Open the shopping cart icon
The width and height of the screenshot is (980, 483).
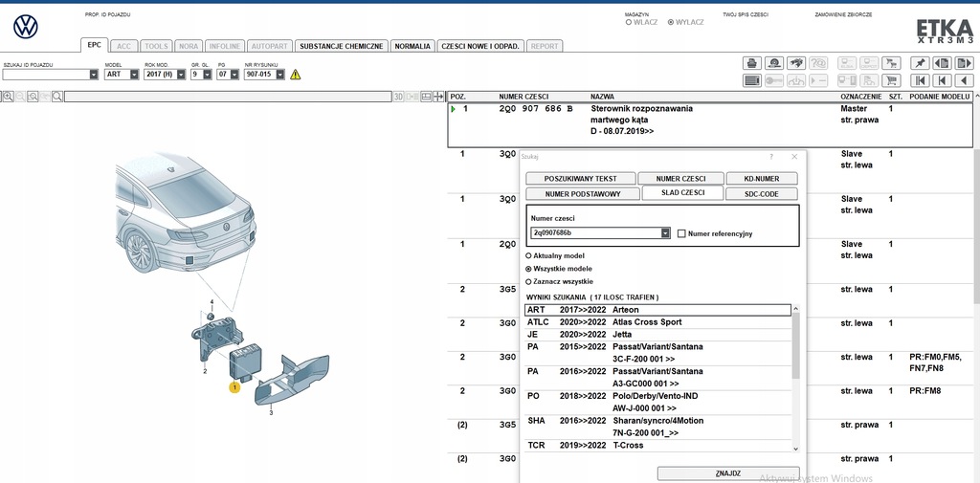(891, 80)
